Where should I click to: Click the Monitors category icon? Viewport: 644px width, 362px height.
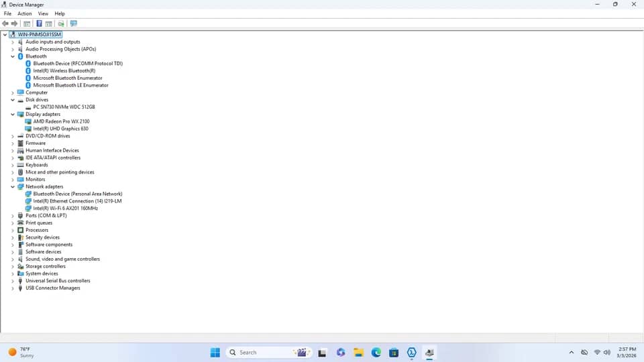21,180
